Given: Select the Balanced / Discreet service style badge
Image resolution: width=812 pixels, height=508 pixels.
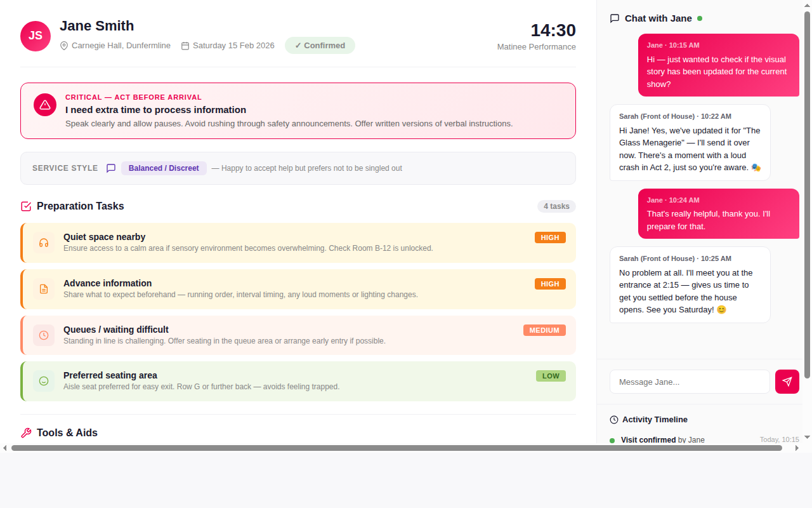Looking at the screenshot, I should [164, 168].
